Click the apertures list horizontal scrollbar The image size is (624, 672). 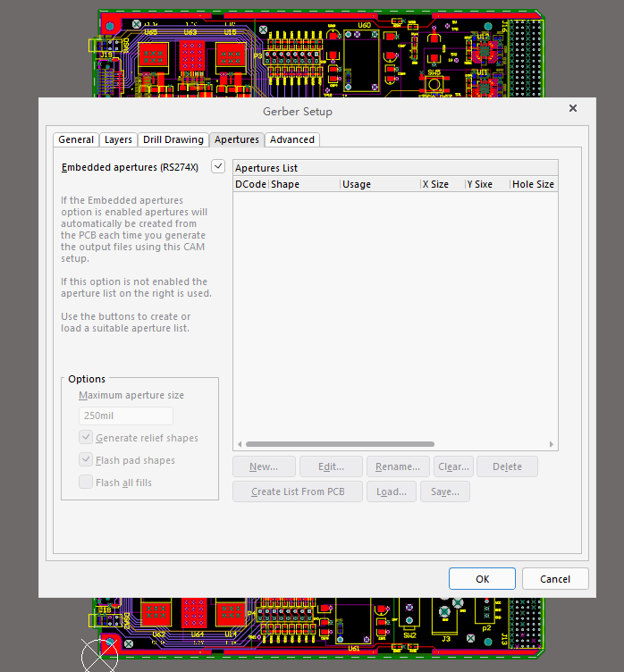click(340, 444)
